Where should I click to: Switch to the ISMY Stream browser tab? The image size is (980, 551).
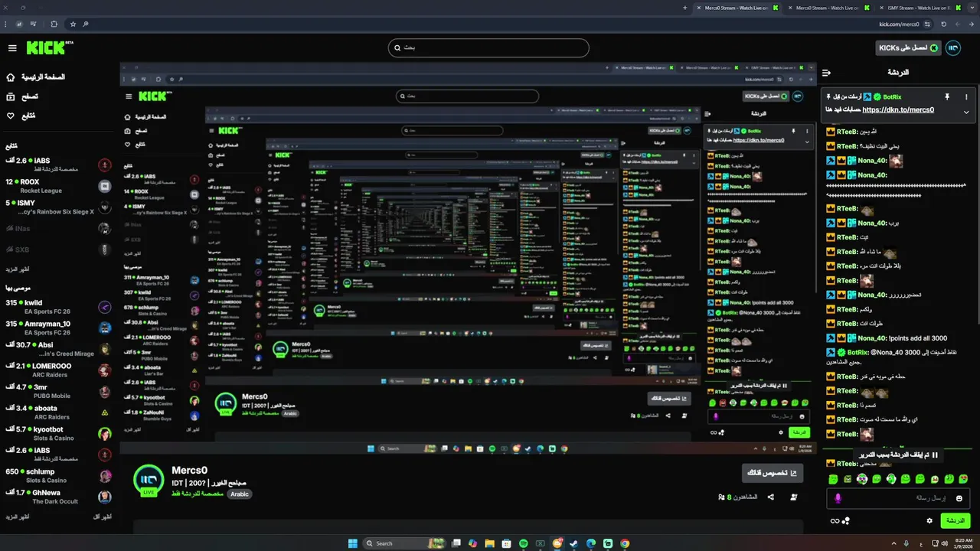[918, 8]
